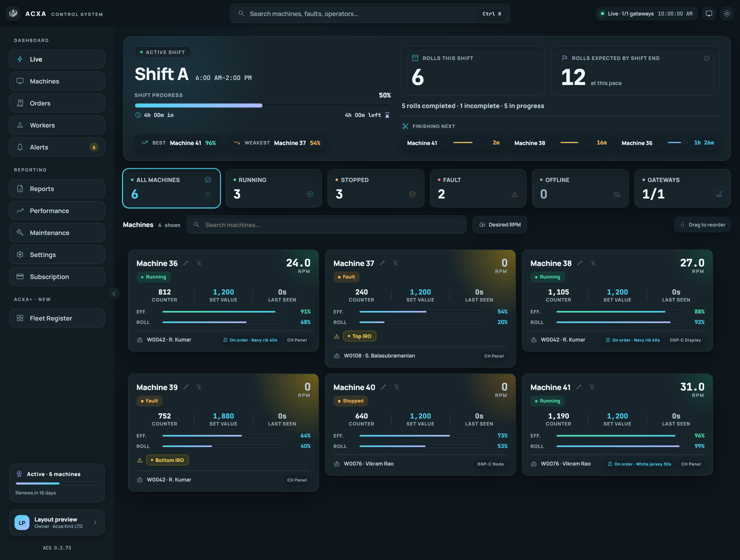Click the ACXA logo icon
740x560 pixels.
click(x=13, y=14)
